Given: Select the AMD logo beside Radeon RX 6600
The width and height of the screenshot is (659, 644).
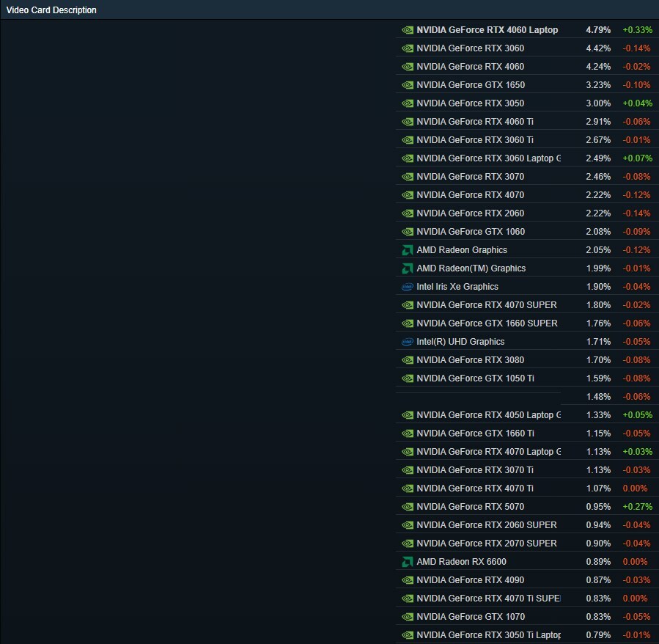Looking at the screenshot, I should [408, 562].
